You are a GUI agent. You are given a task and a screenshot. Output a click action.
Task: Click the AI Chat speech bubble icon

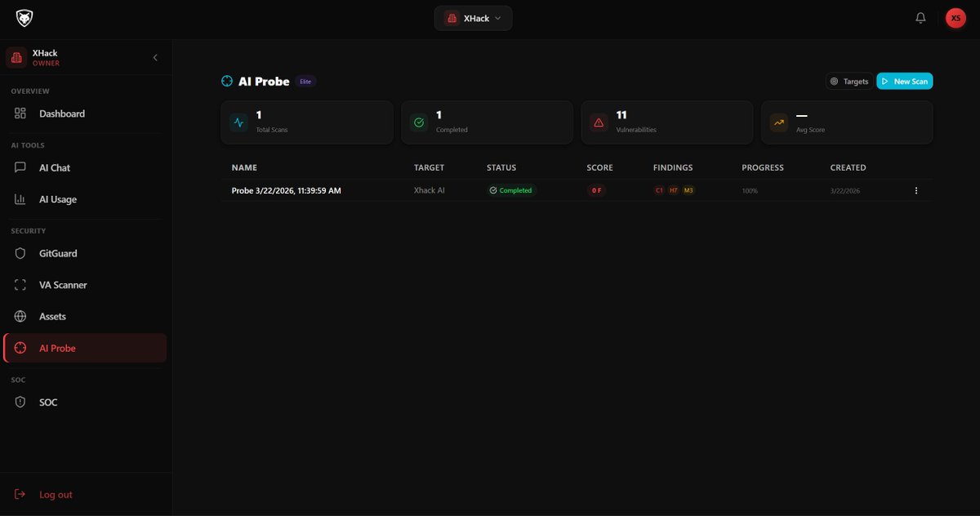[x=20, y=167]
